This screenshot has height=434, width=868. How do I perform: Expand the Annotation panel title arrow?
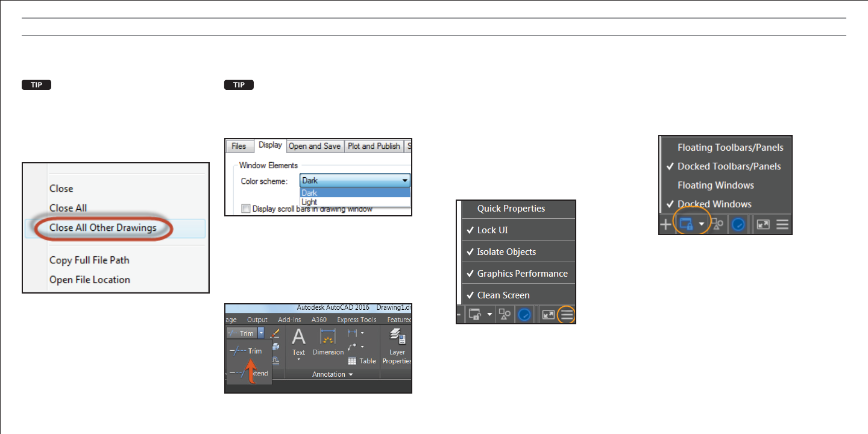click(x=350, y=375)
